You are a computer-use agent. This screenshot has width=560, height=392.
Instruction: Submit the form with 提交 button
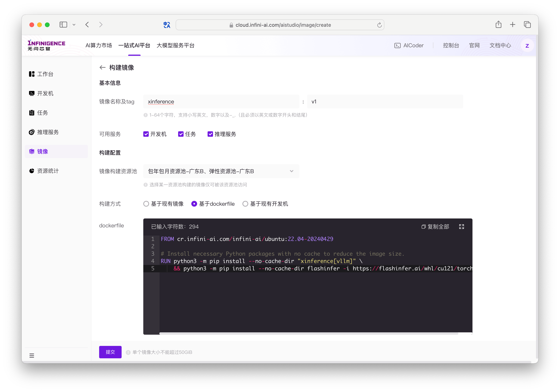tap(110, 352)
